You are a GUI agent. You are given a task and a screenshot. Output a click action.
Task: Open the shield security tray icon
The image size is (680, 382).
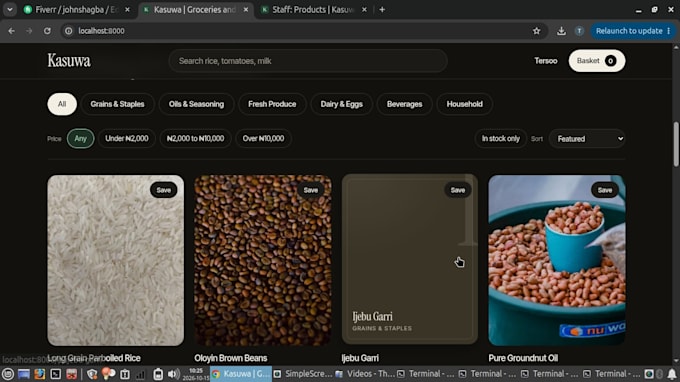point(92,374)
